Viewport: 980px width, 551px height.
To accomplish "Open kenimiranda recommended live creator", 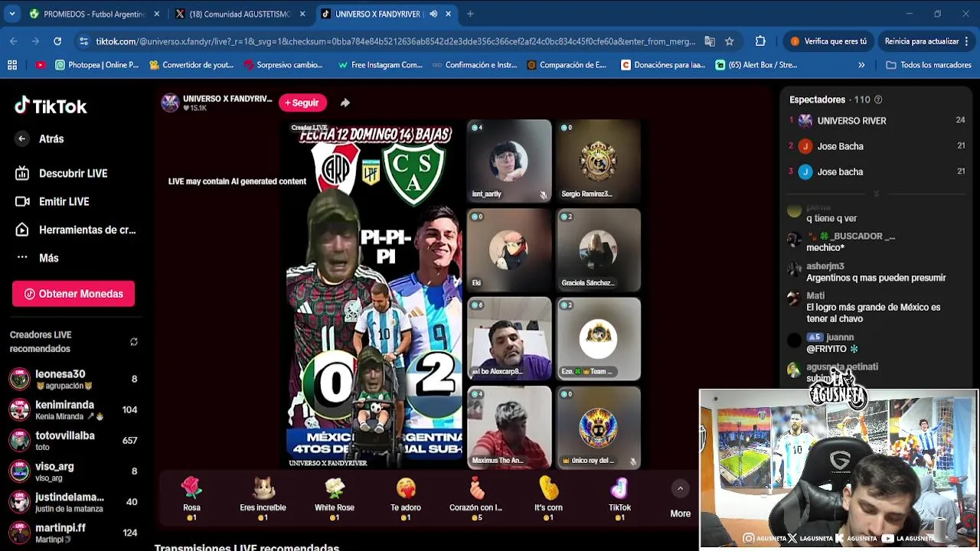I will pyautogui.click(x=73, y=409).
